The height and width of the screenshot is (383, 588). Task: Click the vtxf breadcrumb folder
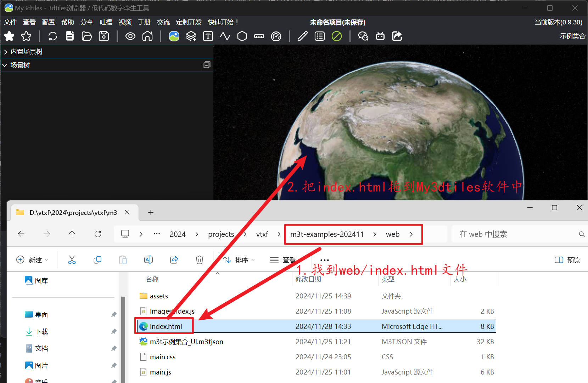click(262, 234)
